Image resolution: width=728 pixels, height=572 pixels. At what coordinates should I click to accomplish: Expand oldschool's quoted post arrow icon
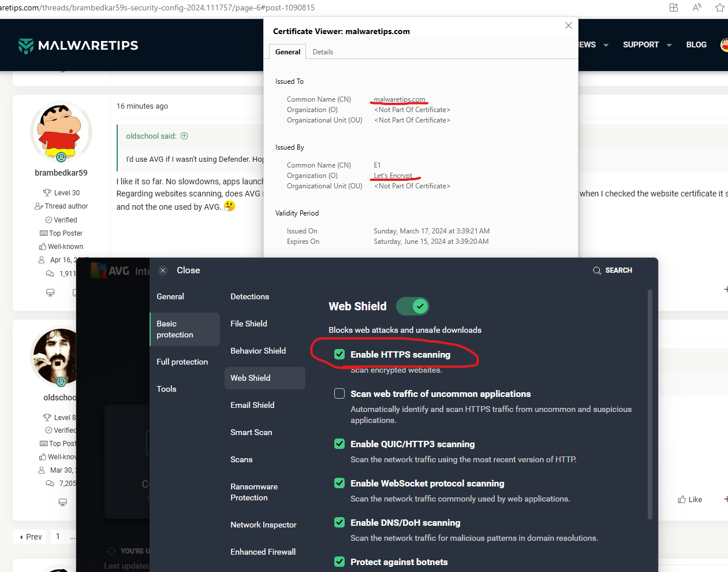point(184,136)
